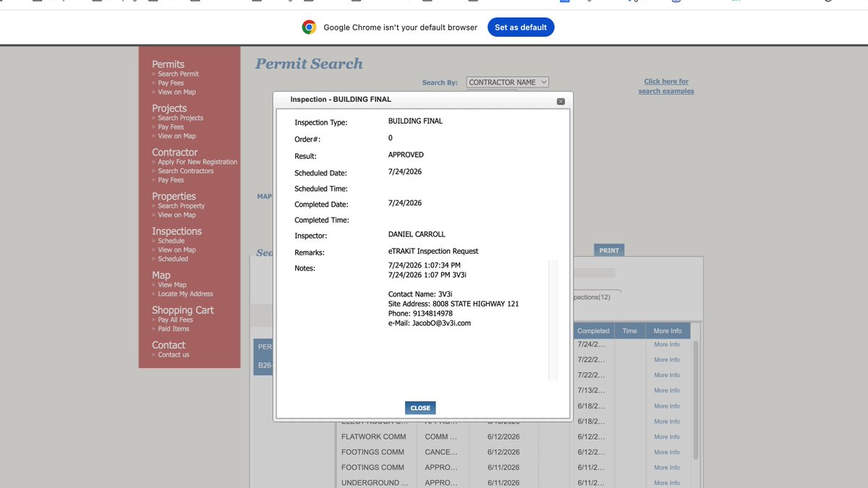This screenshot has width=868, height=488.
Task: Open View on Map under Inspections
Action: coord(176,250)
